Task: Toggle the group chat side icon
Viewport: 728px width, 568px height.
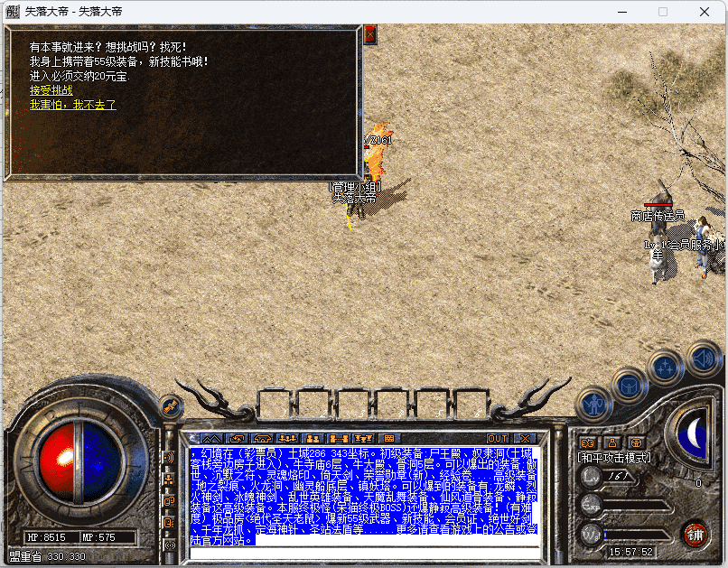Action: click(x=169, y=480)
